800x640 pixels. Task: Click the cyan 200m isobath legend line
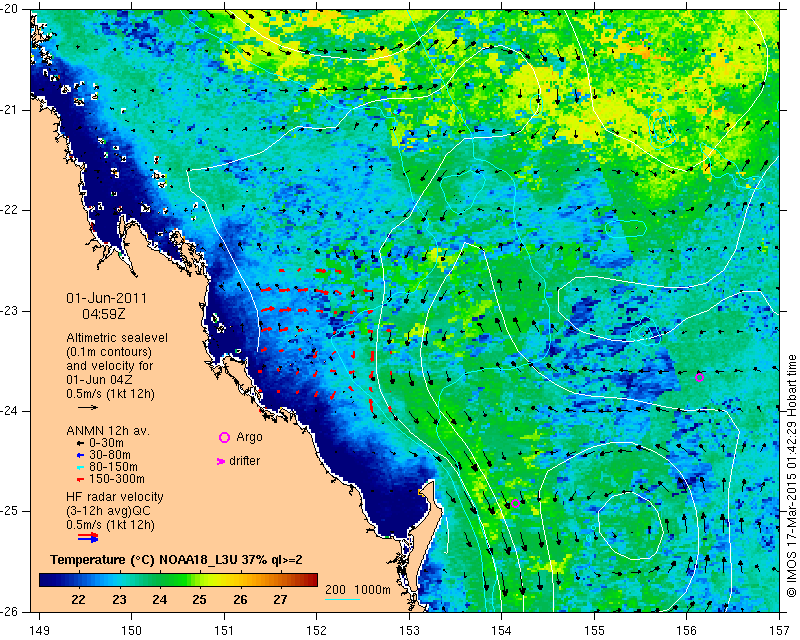(x=342, y=599)
